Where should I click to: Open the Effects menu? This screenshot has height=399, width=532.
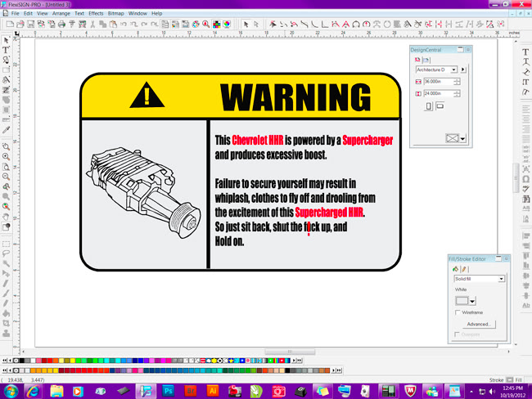pos(96,14)
